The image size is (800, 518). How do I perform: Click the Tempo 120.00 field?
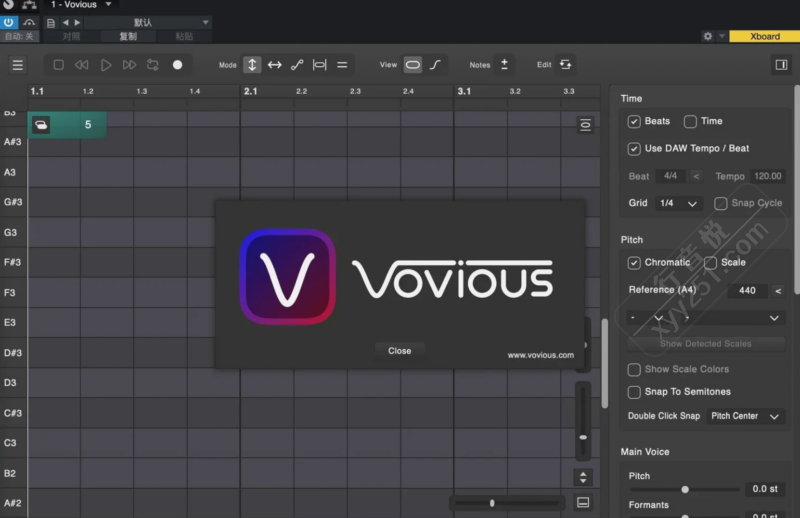coord(767,176)
